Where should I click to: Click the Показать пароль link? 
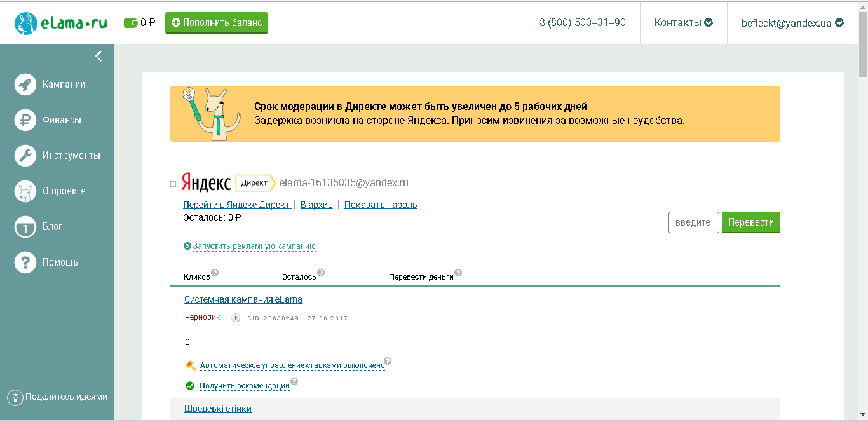coord(381,205)
